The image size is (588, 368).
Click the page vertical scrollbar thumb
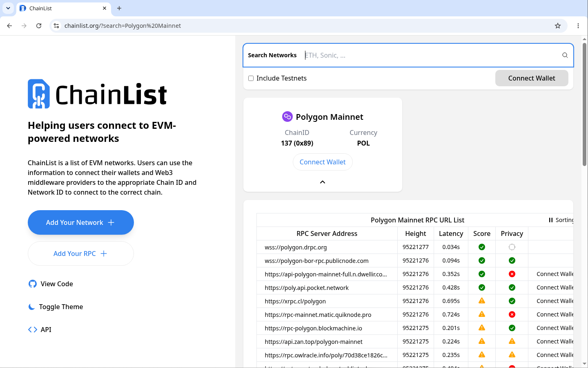tap(584, 104)
